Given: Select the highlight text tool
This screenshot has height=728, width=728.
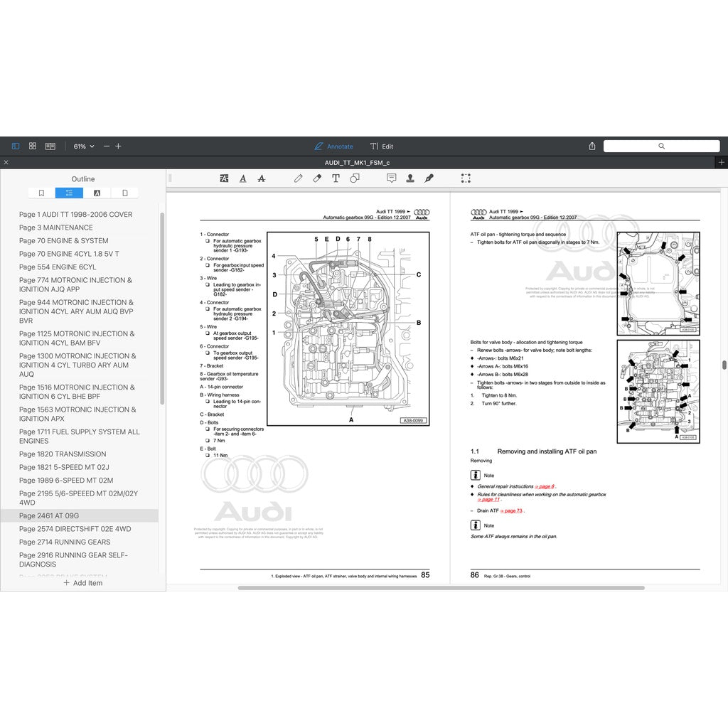Looking at the screenshot, I should [225, 178].
